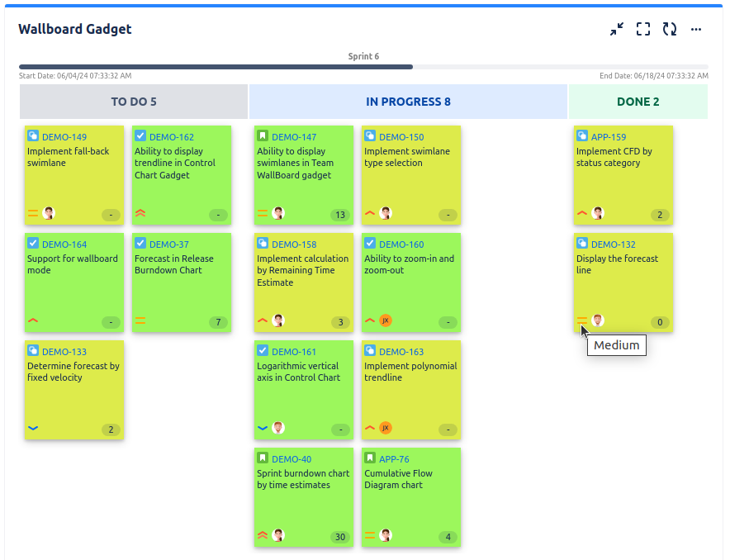Click the minimize gadget arrows icon
Image resolution: width=730 pixels, height=560 pixels.
(617, 30)
